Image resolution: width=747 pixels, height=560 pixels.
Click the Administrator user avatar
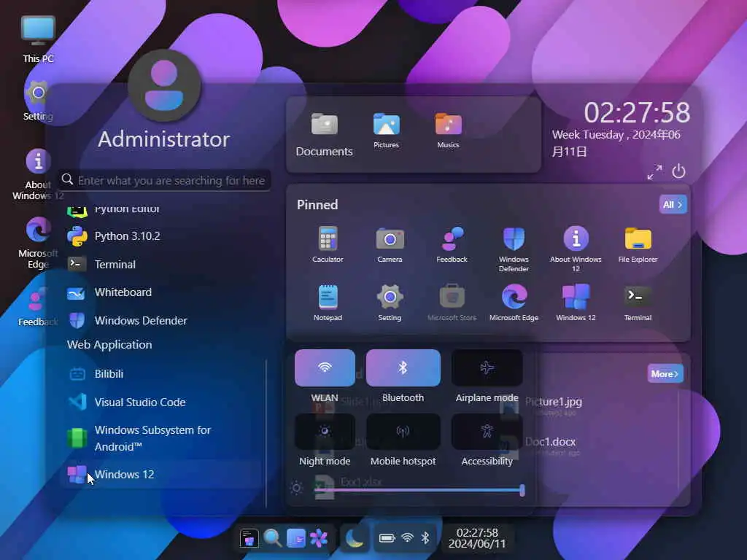[164, 85]
